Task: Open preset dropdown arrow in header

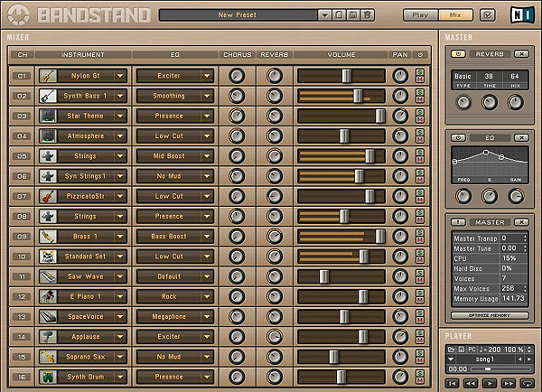Action: [x=324, y=14]
